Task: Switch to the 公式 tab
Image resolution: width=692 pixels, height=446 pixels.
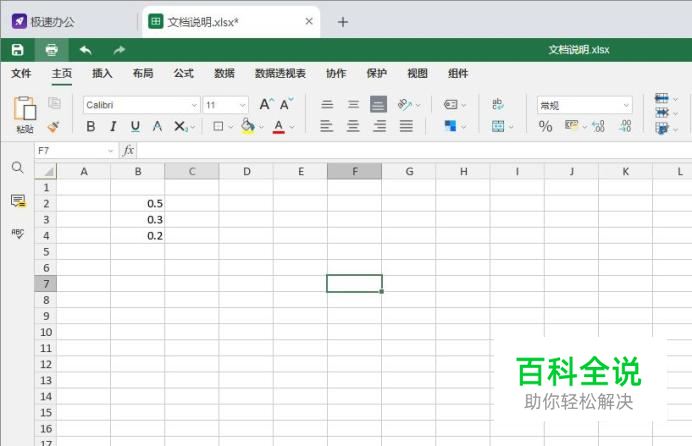Action: tap(183, 73)
